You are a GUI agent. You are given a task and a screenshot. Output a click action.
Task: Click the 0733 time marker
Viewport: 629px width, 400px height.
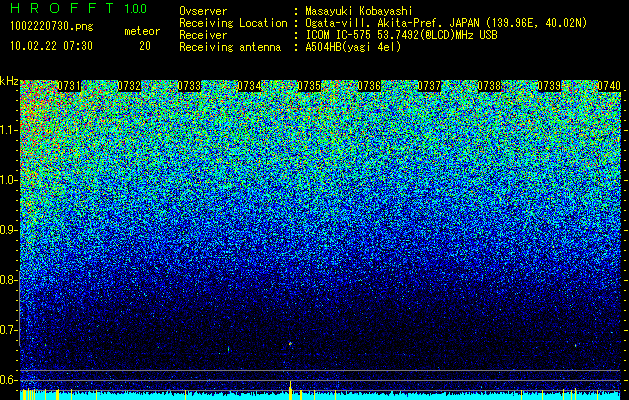189,86
